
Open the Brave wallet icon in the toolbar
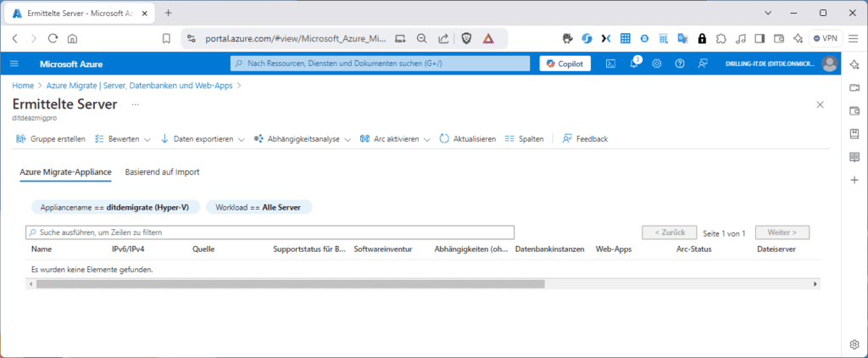[x=779, y=39]
